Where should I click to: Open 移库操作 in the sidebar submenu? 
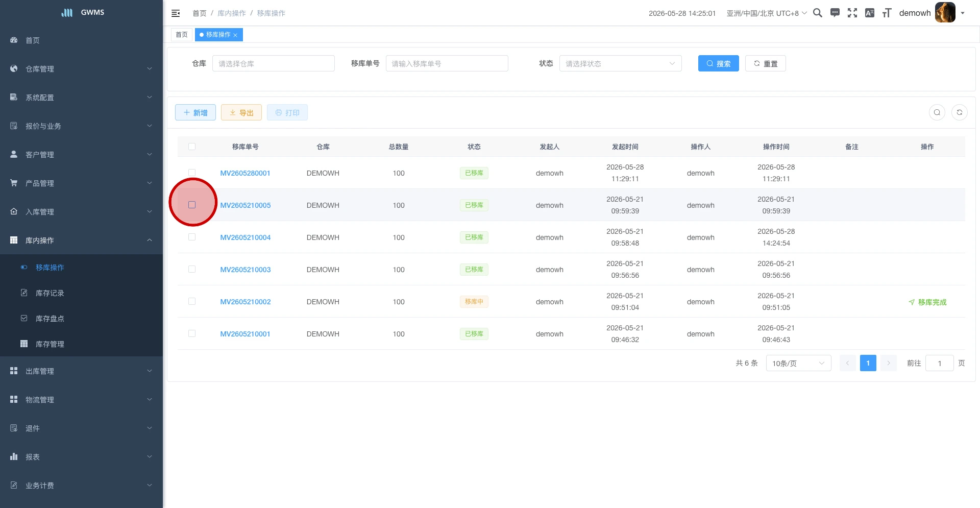82,267
